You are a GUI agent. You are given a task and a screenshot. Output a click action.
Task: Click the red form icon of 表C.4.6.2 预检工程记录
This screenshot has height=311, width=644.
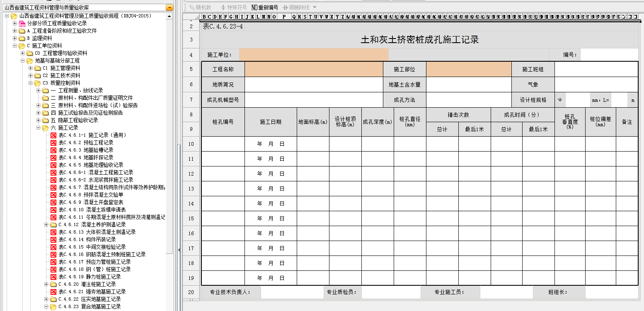click(53, 142)
